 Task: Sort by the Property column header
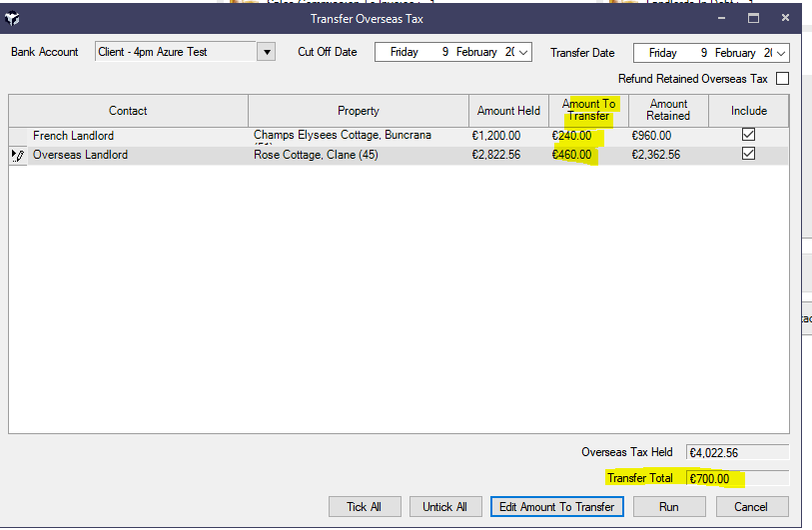click(358, 111)
